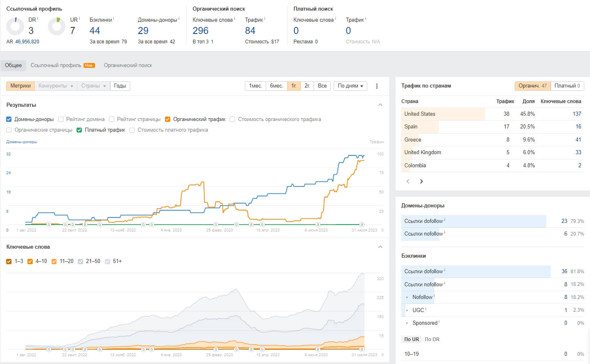Uncheck Домены-доноры checkbox in results
Screen dimensions: 590x364
pyautogui.click(x=9, y=119)
